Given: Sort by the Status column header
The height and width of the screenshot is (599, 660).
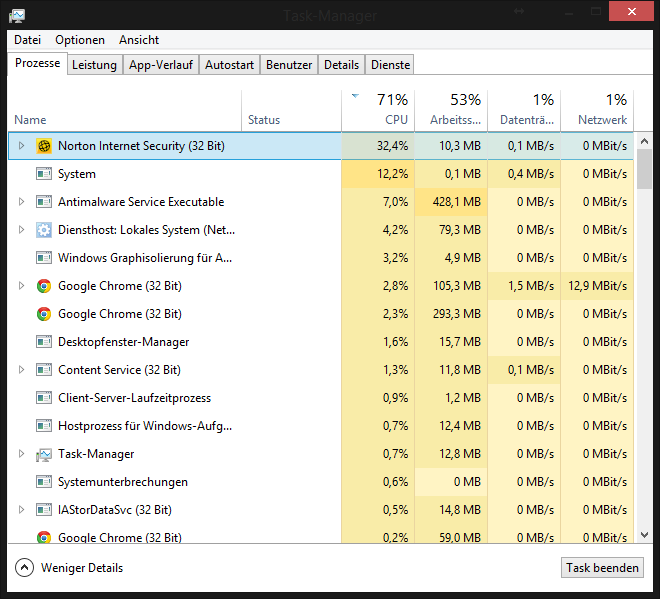Looking at the screenshot, I should (x=291, y=110).
